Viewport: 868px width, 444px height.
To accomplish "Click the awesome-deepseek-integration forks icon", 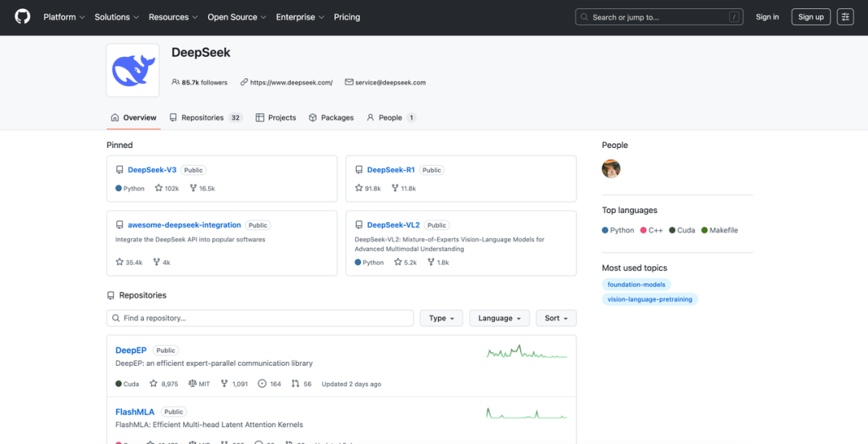I will pyautogui.click(x=155, y=262).
